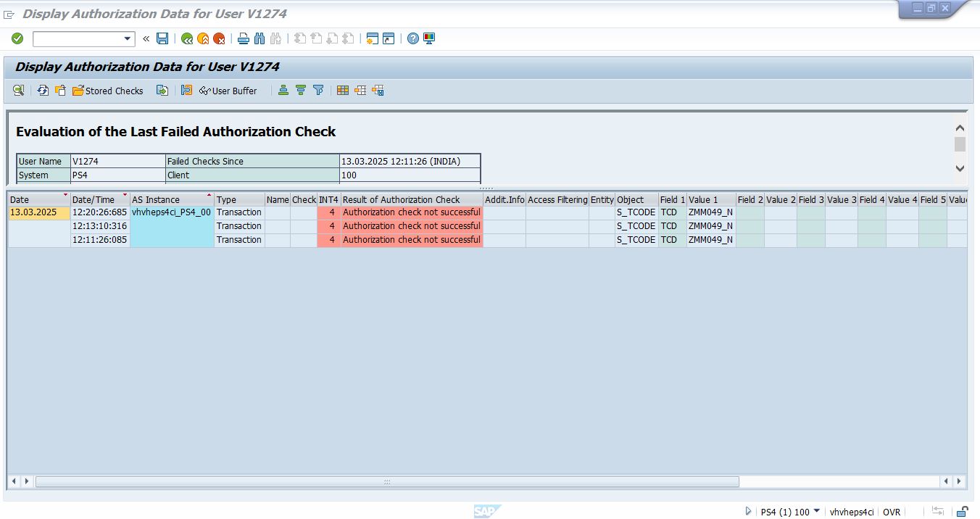Image resolution: width=980 pixels, height=519 pixels.
Task: Select the 12:13:10:316 row time cell
Action: 99,226
